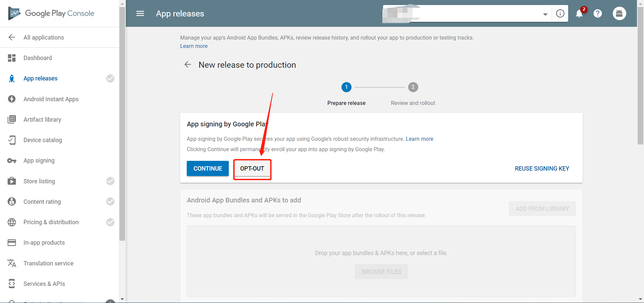Click the CONTINUE button
Image resolution: width=644 pixels, height=303 pixels.
(x=208, y=168)
